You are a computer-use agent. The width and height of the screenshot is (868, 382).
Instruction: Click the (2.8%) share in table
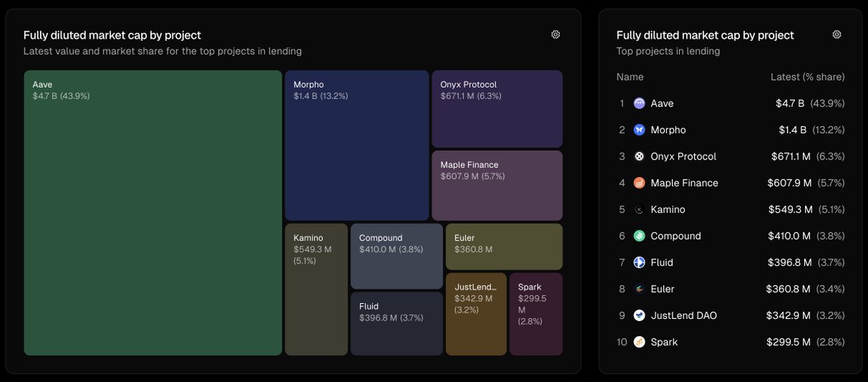[830, 342]
